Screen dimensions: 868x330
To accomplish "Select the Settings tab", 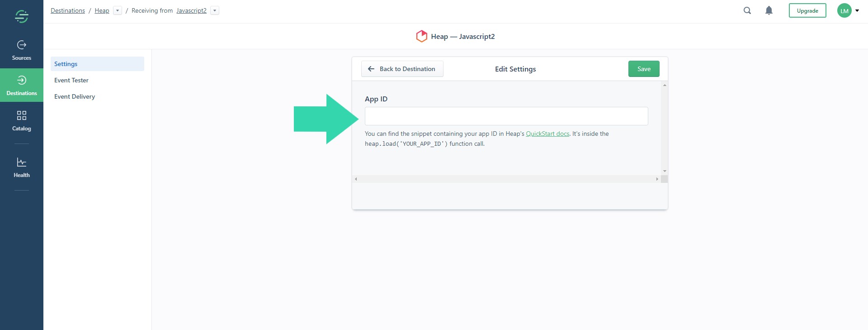I will (x=97, y=64).
